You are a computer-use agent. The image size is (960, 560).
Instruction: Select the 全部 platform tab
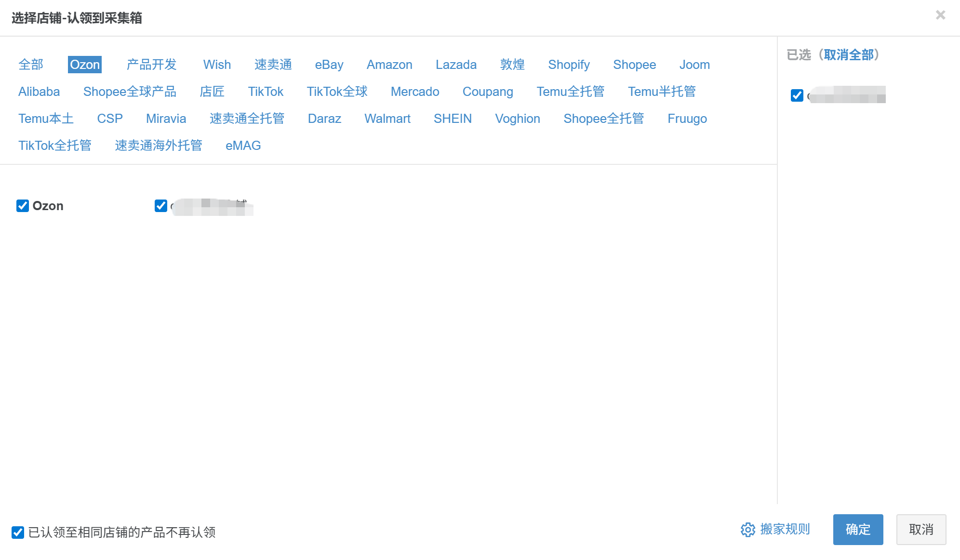coord(31,65)
